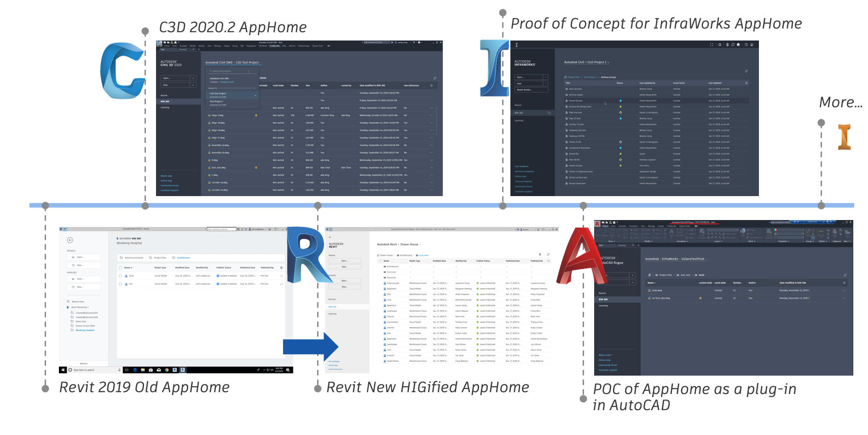
Task: Open Revit-Wookong project dropdown in Revit 2019
Action: tap(80, 307)
